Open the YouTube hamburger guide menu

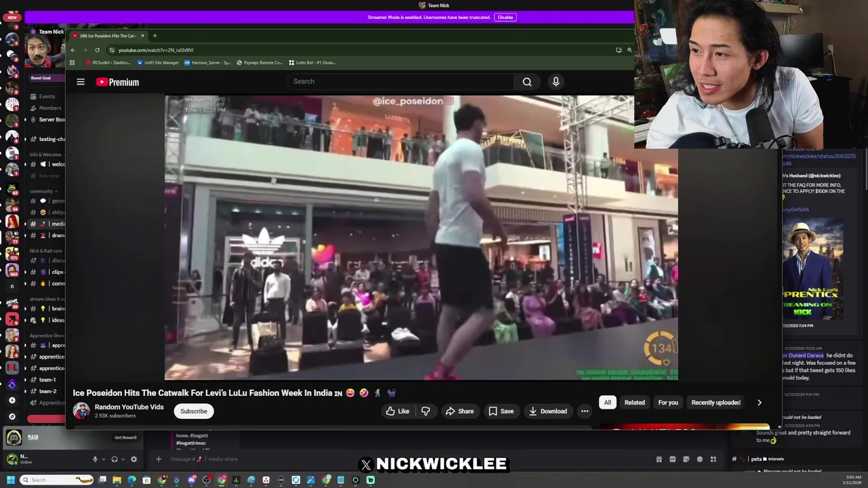[81, 82]
